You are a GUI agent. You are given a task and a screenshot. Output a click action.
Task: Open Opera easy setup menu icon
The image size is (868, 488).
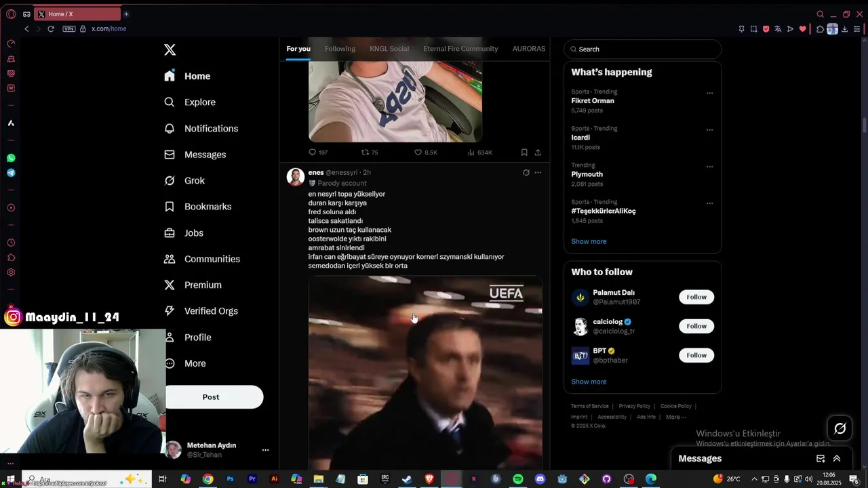click(857, 29)
